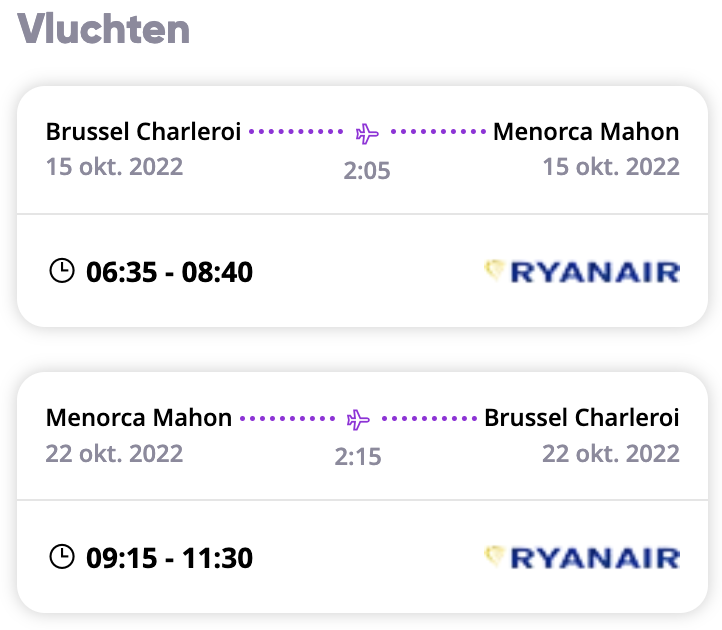Click the outbound flight airplane icon

click(x=367, y=134)
